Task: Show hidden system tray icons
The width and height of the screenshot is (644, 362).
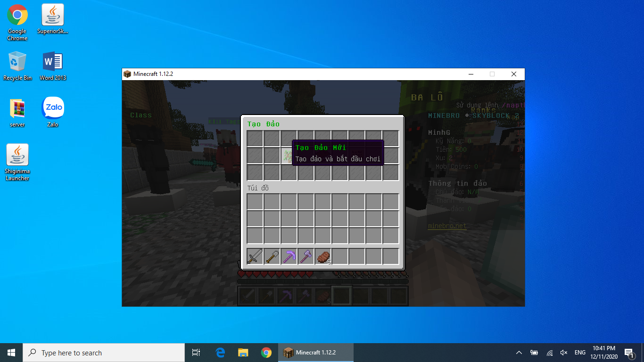Action: 519,353
